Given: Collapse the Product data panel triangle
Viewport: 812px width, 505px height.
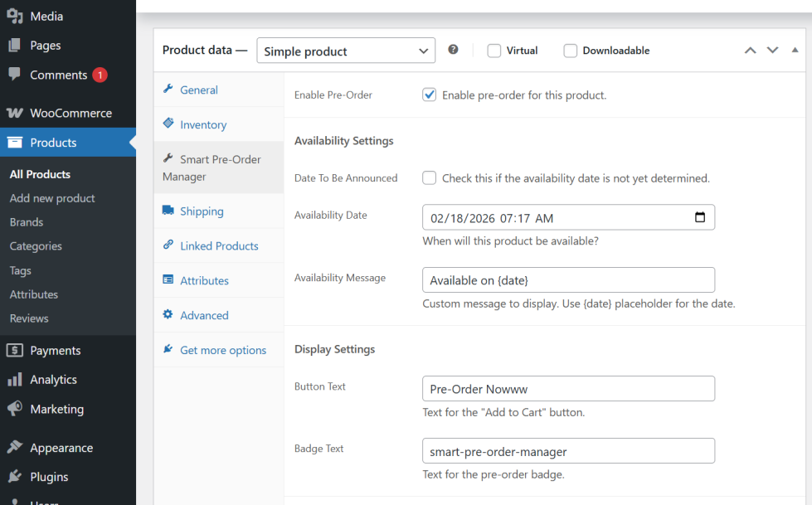Looking at the screenshot, I should coord(795,51).
